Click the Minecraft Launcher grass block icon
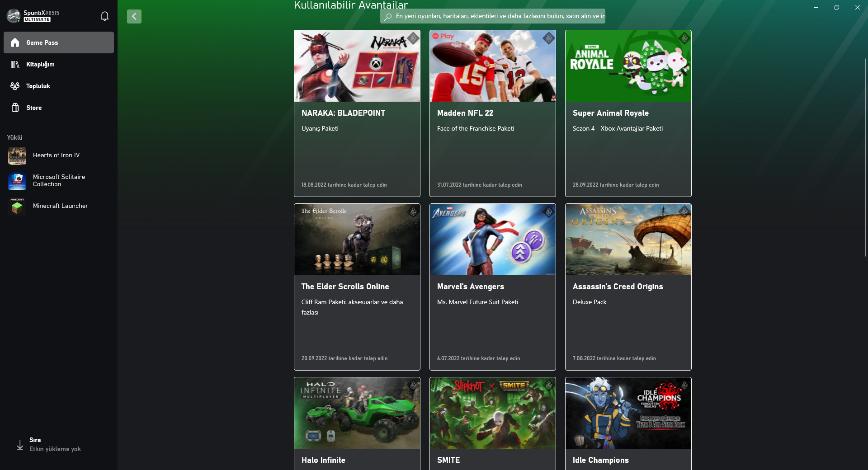Image resolution: width=868 pixels, height=470 pixels. coord(17,207)
